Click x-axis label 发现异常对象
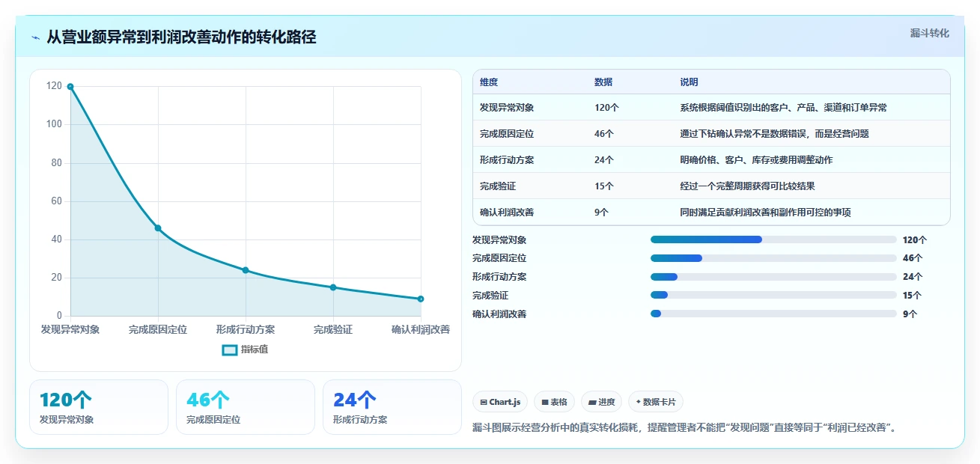Screen dimensions: 980x464 70,329
